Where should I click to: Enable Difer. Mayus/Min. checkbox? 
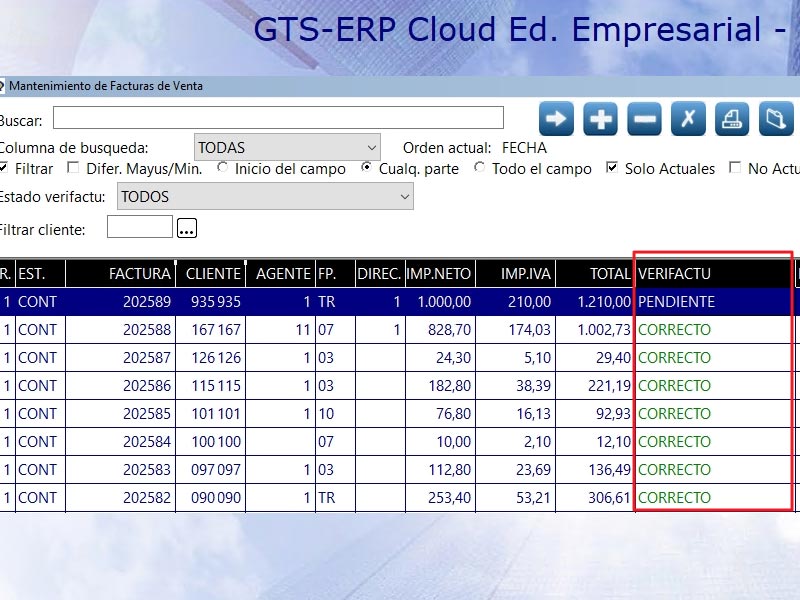pyautogui.click(x=74, y=168)
